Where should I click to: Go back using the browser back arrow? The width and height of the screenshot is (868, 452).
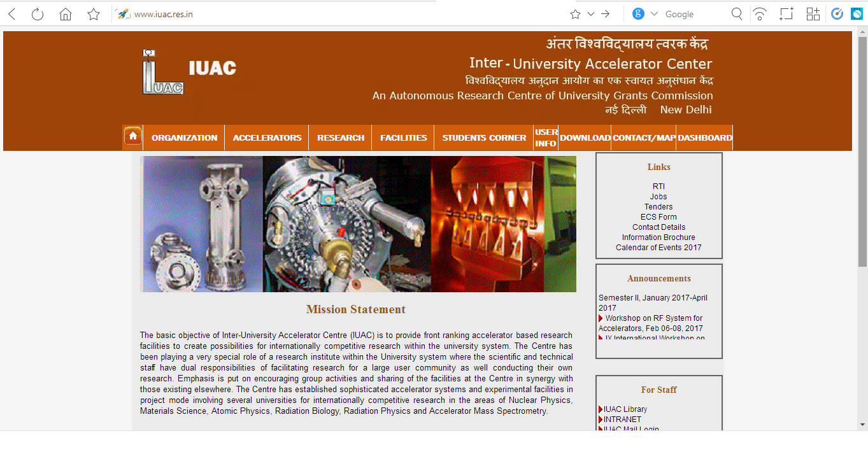coord(12,14)
